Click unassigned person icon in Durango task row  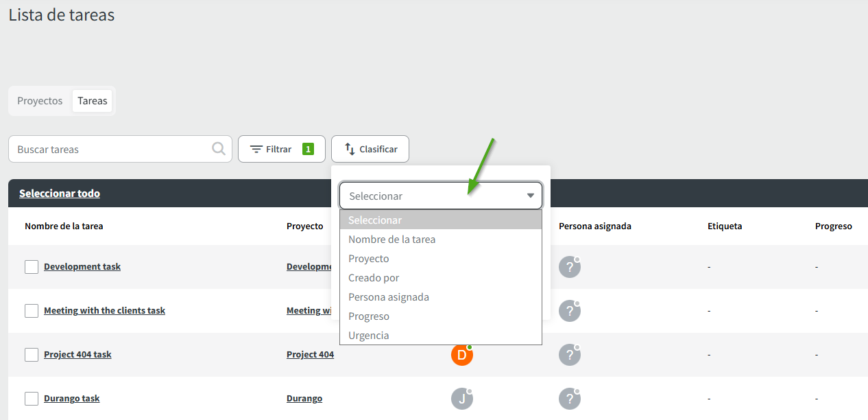coord(569,399)
